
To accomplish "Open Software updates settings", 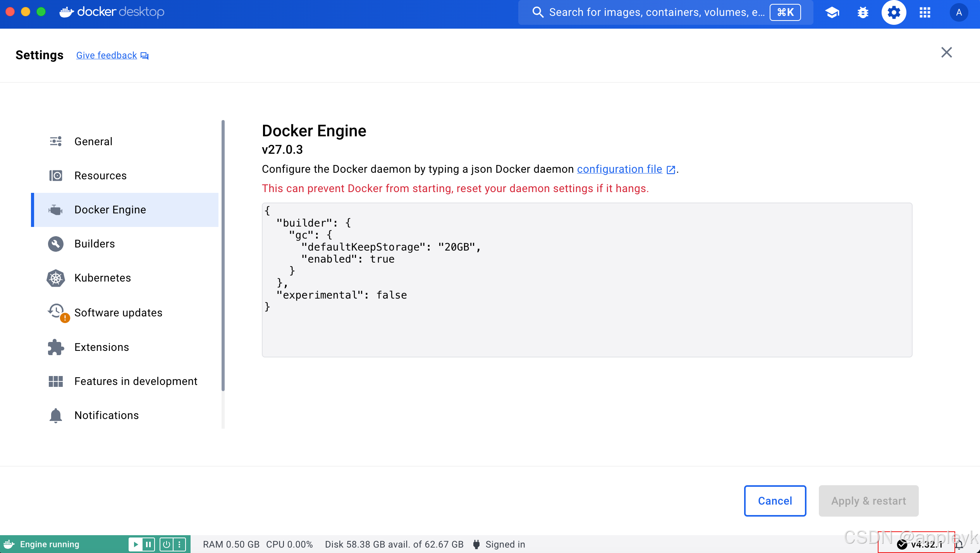I will 118,313.
